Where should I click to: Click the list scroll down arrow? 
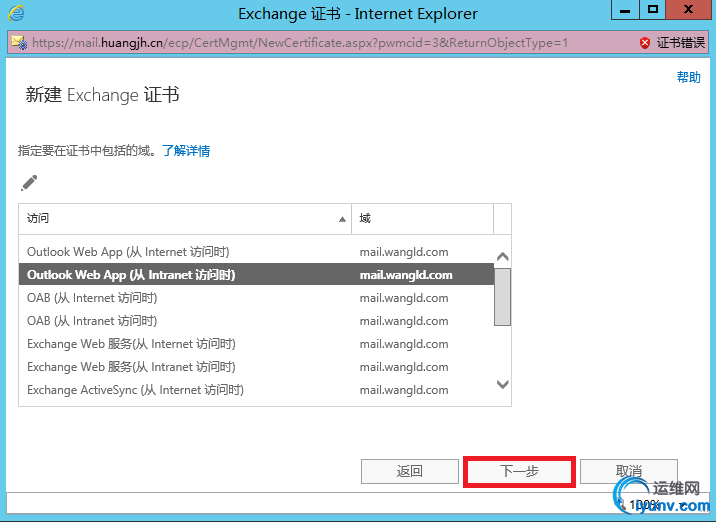click(x=502, y=384)
